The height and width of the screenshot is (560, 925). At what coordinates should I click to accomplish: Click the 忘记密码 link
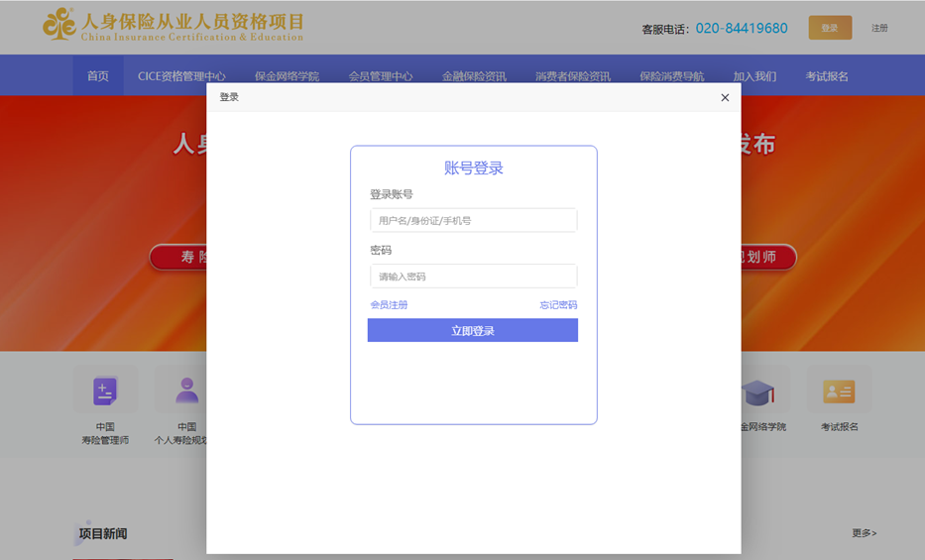(x=558, y=305)
